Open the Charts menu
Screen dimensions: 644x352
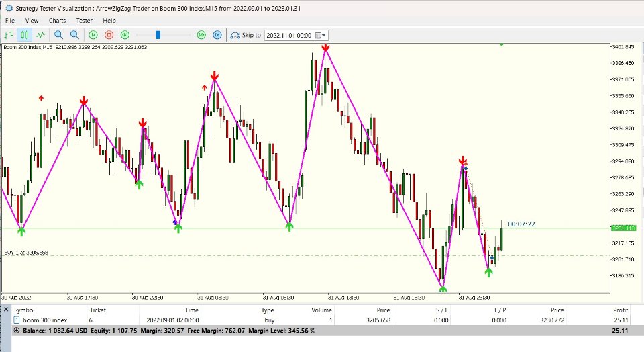[57, 21]
